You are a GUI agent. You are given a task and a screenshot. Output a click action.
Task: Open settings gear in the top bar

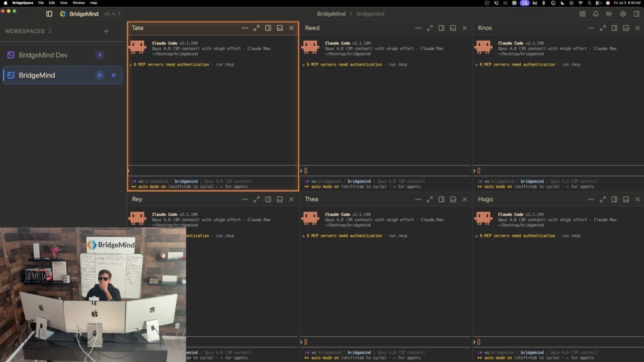[623, 14]
